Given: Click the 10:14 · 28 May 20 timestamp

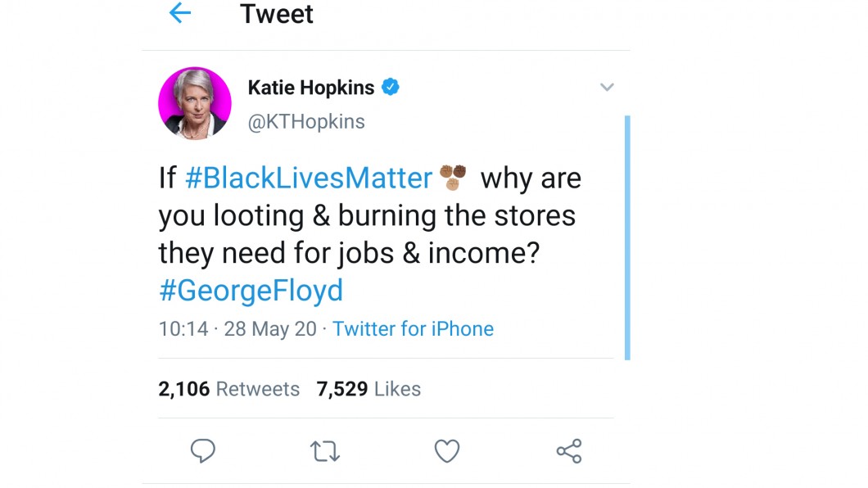Looking at the screenshot, I should pyautogui.click(x=237, y=329).
